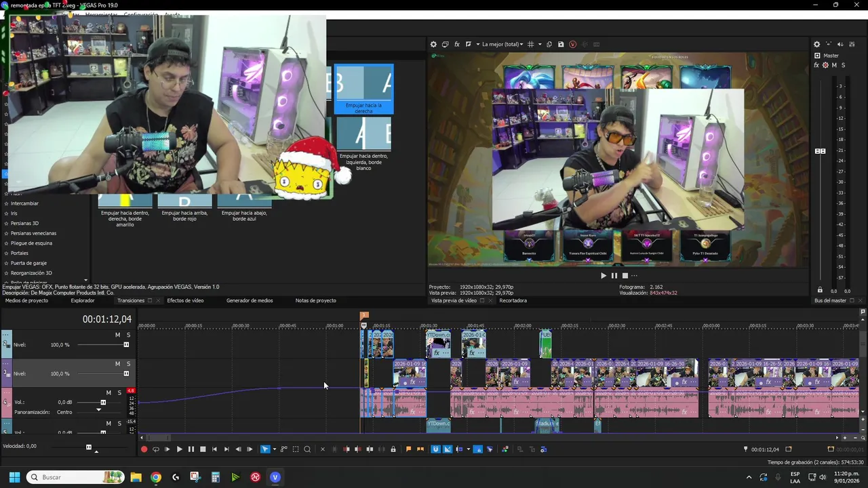Screen dimensions: 868x488
Task: Save snapshot to file in preview
Action: (561, 44)
